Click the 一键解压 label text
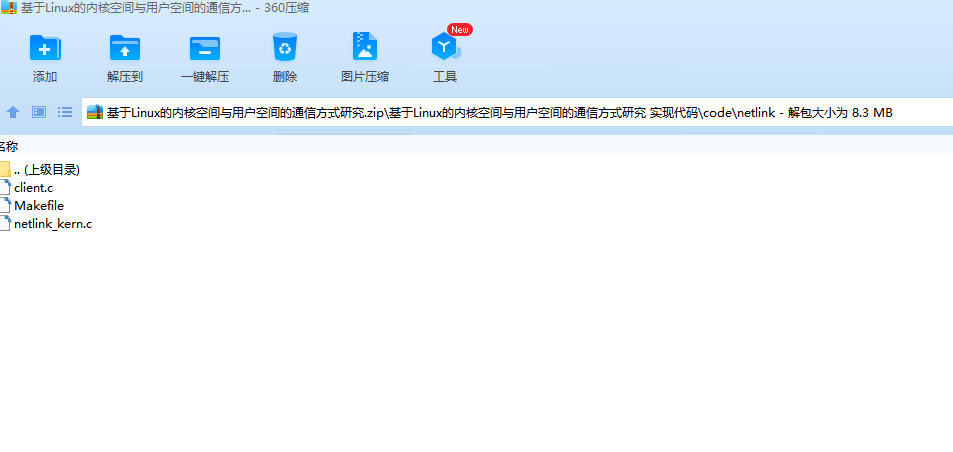Viewport: 953px width, 452px height. point(205,77)
